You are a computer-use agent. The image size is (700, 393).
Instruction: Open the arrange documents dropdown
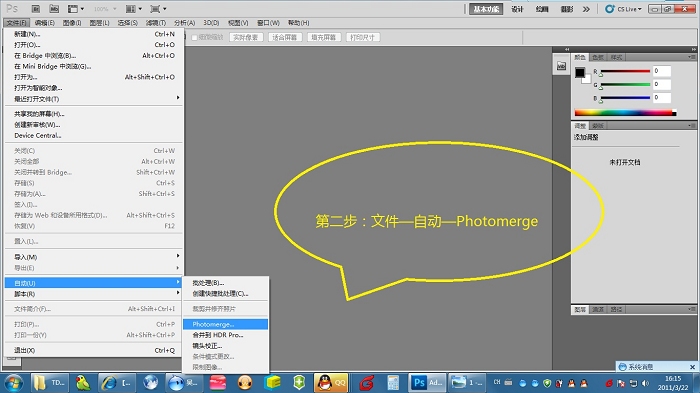point(134,9)
